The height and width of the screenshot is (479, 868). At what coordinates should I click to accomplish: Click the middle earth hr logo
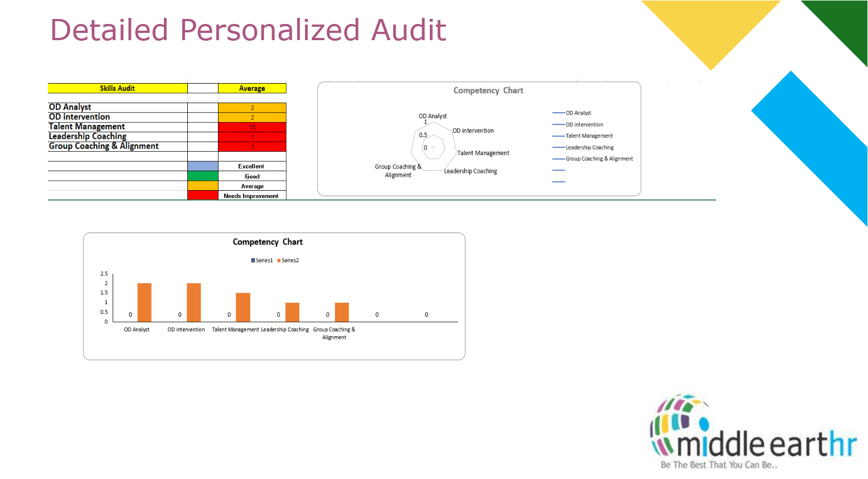(753, 433)
